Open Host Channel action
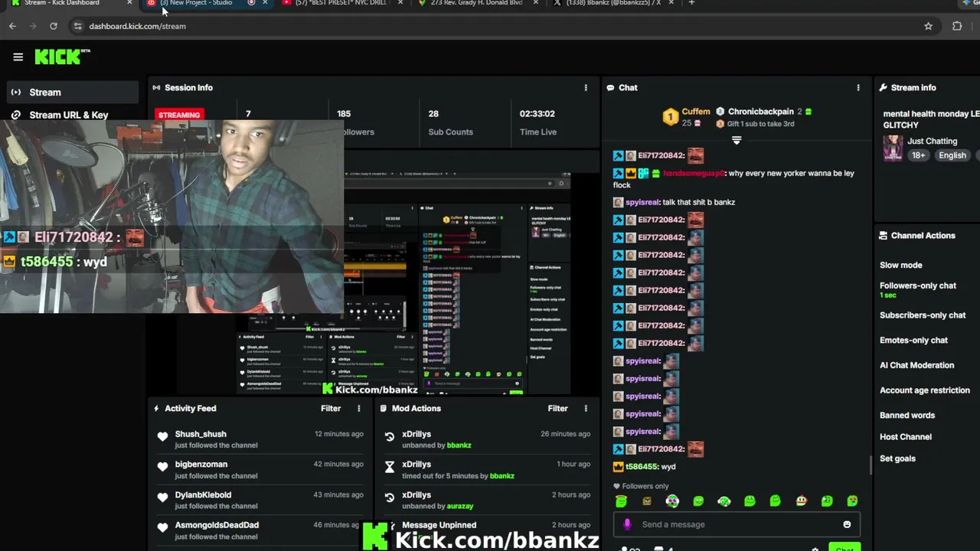 coord(906,437)
